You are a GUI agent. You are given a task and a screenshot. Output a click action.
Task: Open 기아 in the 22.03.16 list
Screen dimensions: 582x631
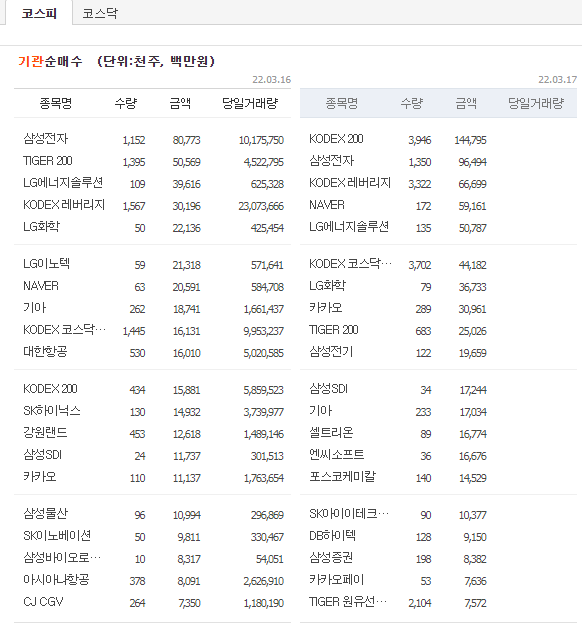point(35,308)
